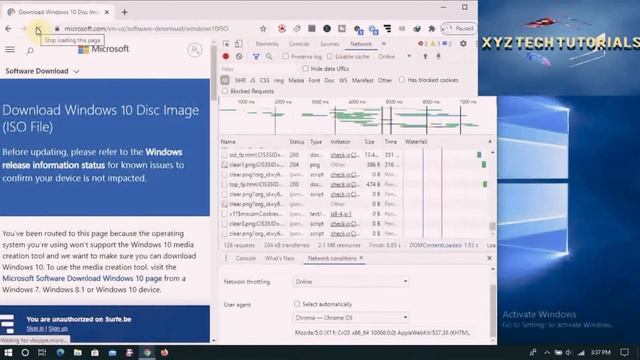This screenshot has width=640, height=360.
Task: Open the drawer's three-dot menu
Action: [226, 258]
